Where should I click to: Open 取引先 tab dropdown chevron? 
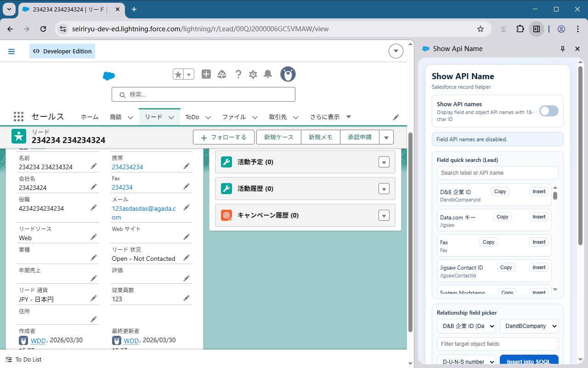[x=296, y=117]
